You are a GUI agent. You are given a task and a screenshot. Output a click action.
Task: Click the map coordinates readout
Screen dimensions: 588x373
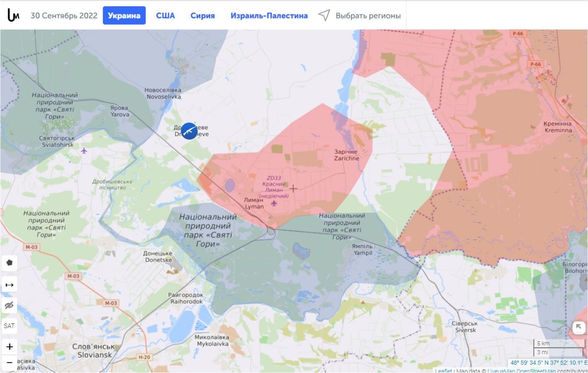click(x=548, y=362)
